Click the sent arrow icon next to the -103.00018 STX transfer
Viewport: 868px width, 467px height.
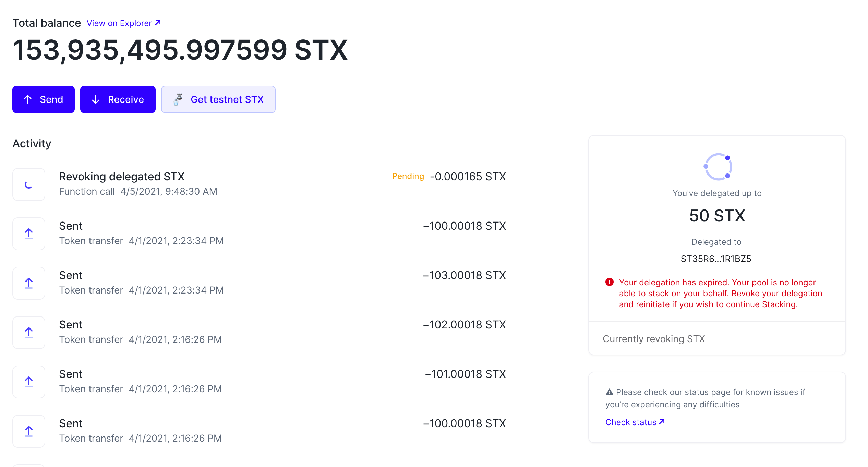tap(28, 283)
